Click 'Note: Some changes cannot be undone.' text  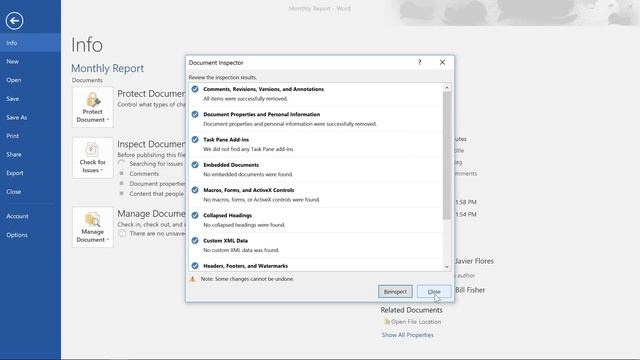247,279
